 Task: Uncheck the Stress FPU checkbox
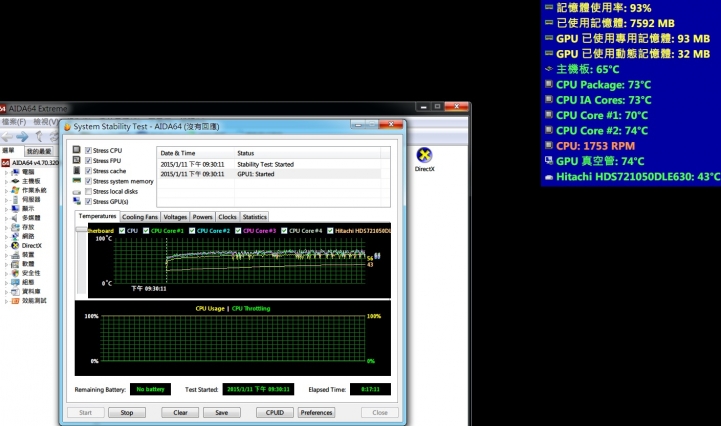pyautogui.click(x=88, y=161)
